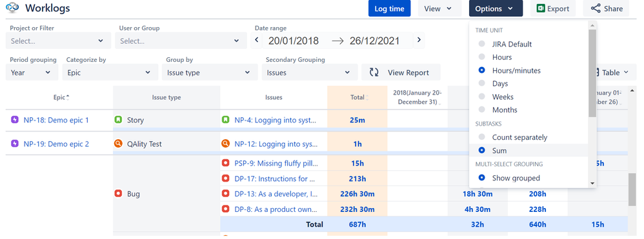Open the Categorize by Epic dropdown
This screenshot has height=239, width=644.
point(110,73)
